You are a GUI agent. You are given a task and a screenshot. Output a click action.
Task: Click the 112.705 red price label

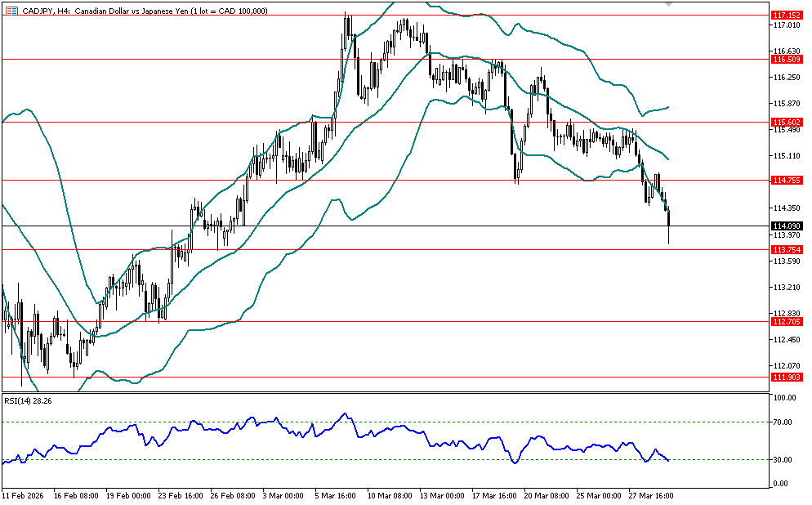pyautogui.click(x=787, y=321)
